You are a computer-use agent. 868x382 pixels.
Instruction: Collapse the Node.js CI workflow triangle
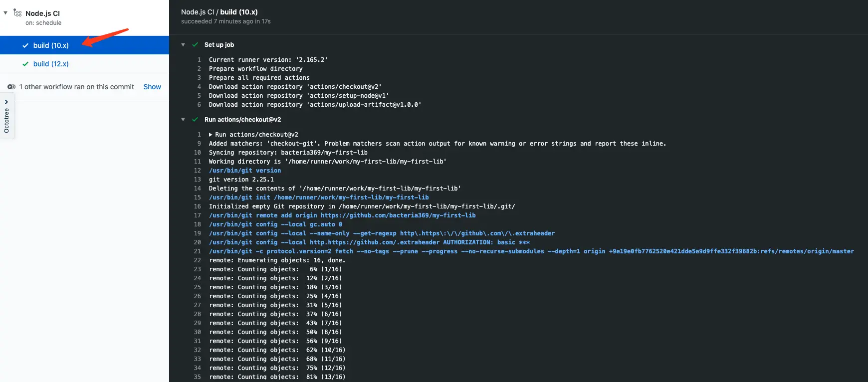(x=5, y=13)
